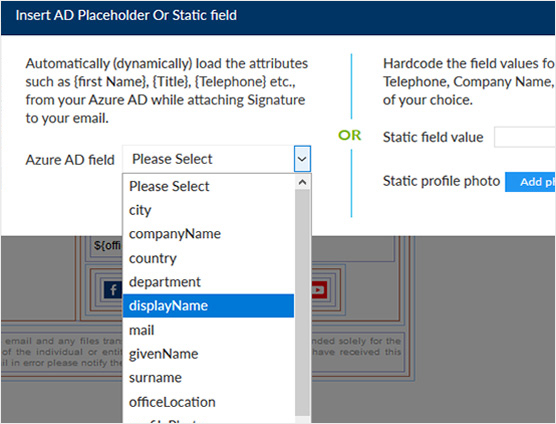Click the 'Insert AD Placeholder Or Static field' title
Image resolution: width=556 pixels, height=424 pixels.
click(126, 15)
